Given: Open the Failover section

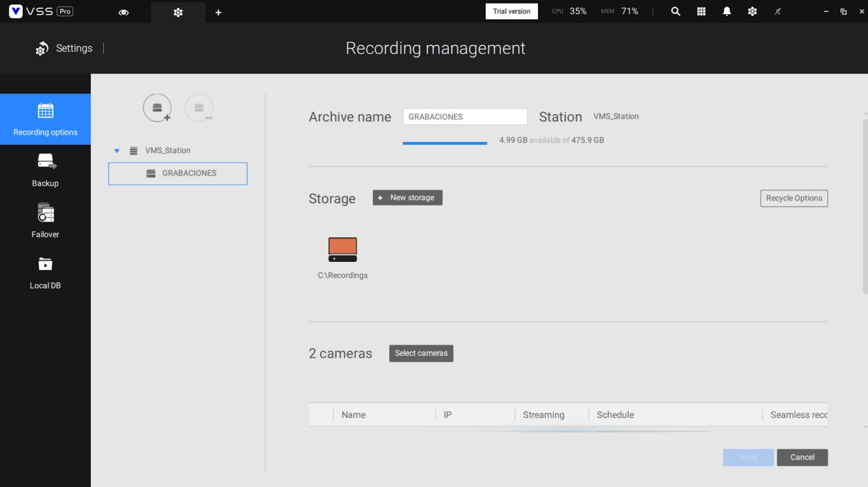Looking at the screenshot, I should click(x=46, y=221).
